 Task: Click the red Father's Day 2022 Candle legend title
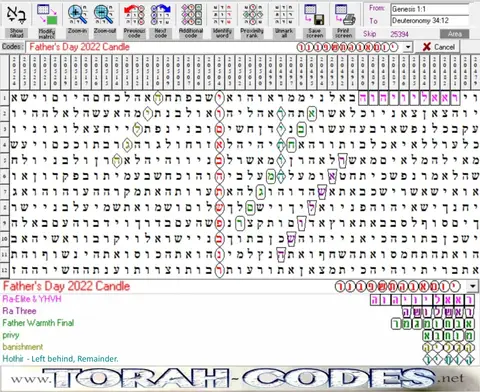pyautogui.click(x=66, y=286)
